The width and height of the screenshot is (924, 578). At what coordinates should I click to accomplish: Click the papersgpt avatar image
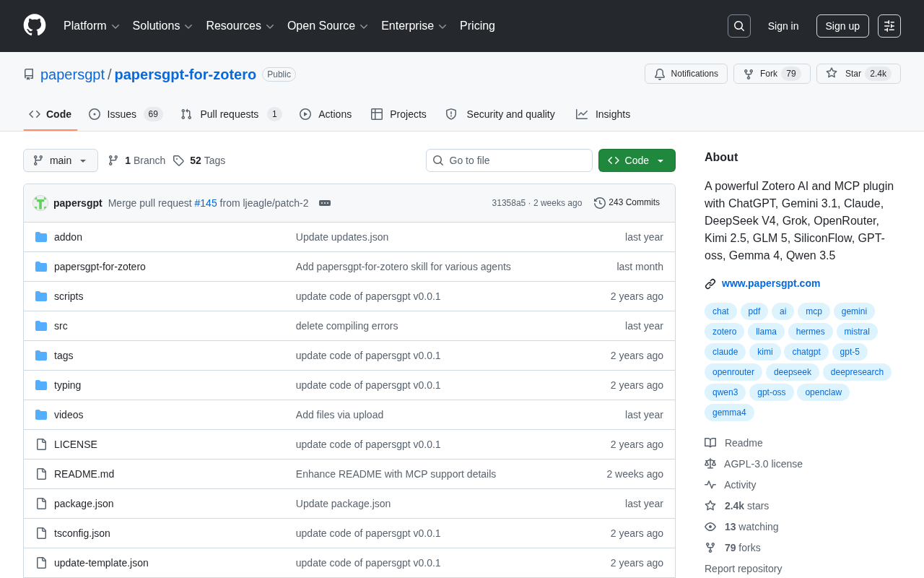click(x=40, y=203)
